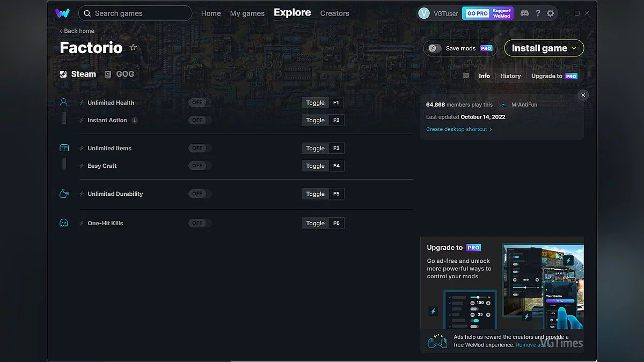
Task: Favorite Factorio with the star icon
Action: [x=133, y=48]
